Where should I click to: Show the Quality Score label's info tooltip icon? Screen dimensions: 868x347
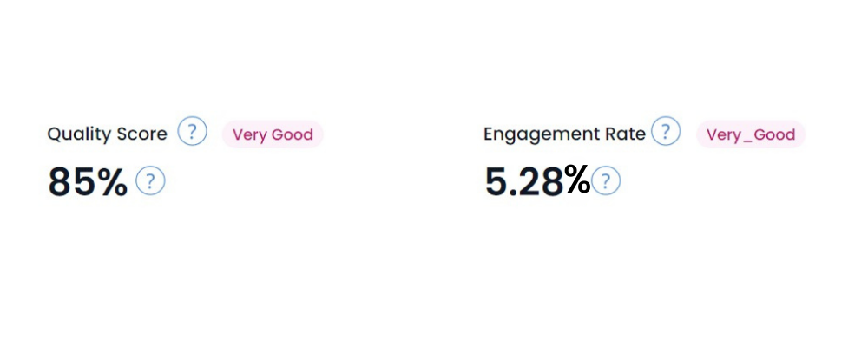tap(192, 132)
